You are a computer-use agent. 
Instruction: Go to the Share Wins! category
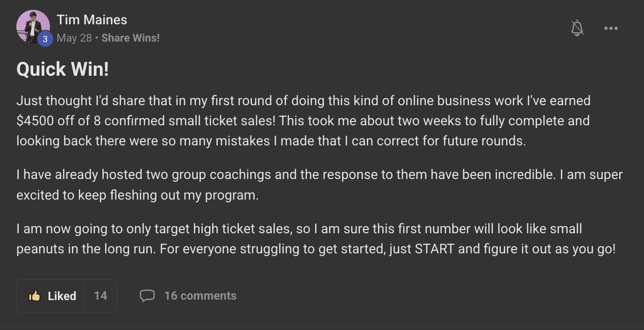click(130, 38)
